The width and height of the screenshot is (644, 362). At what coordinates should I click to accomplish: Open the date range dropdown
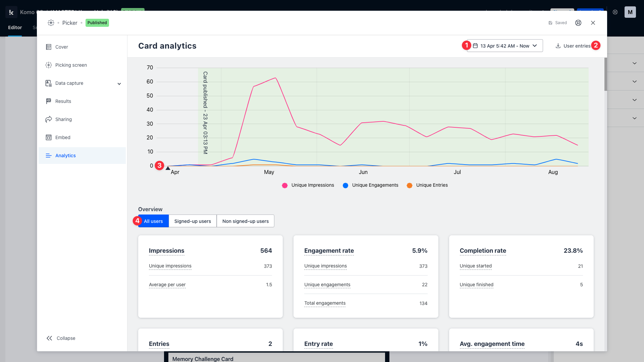coord(505,46)
